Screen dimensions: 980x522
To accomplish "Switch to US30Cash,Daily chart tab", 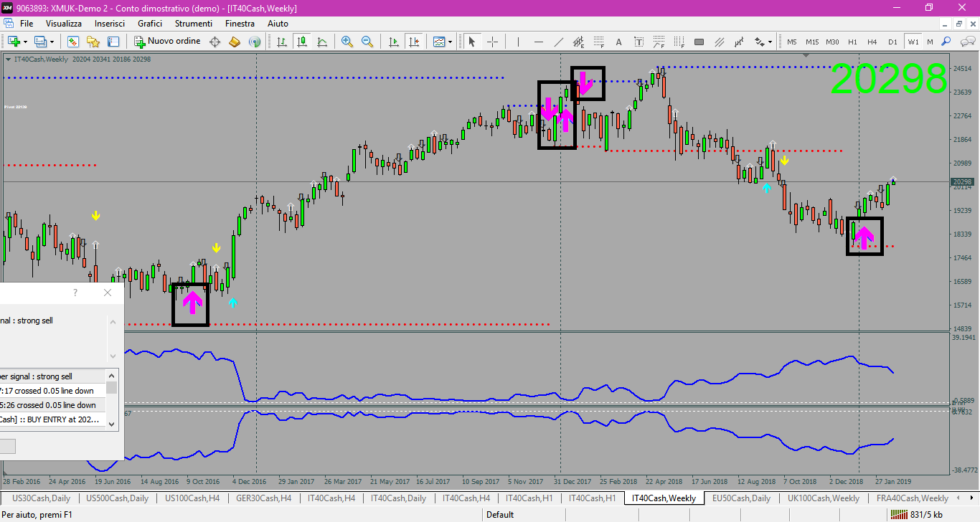I will [x=42, y=498].
